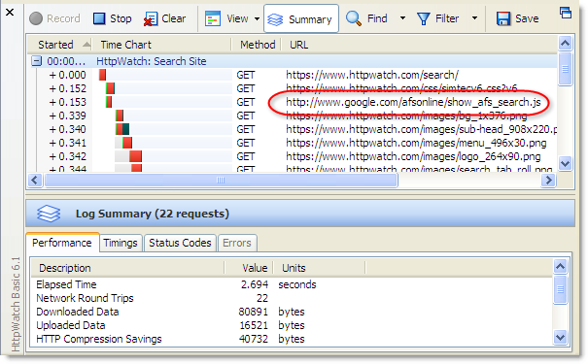Close the HttpWatch pane with X
Viewport: 588px width, 364px height.
[x=10, y=13]
